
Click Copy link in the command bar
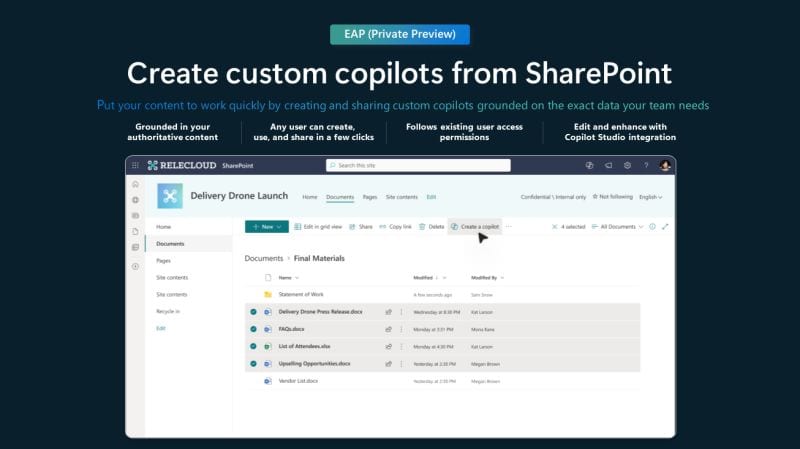(395, 227)
